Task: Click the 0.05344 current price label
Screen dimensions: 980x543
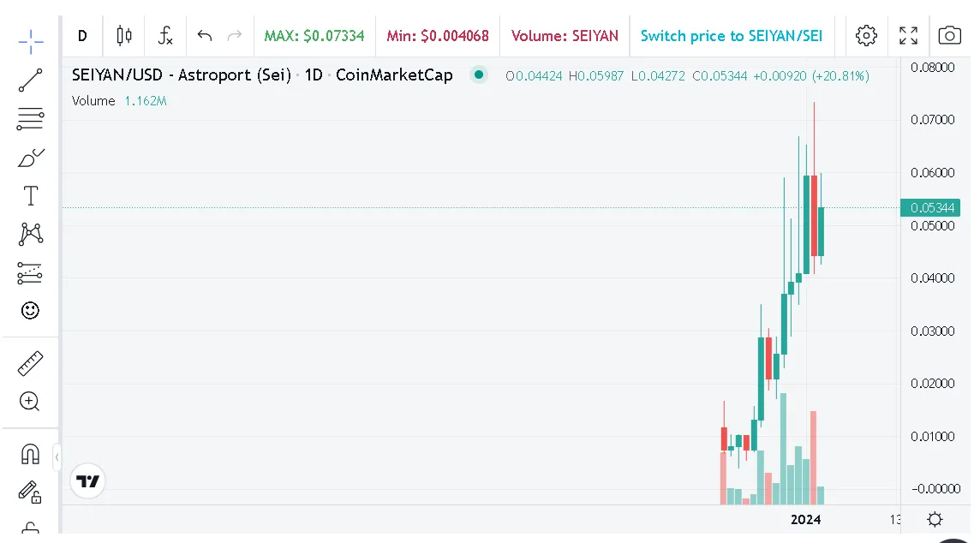Action: pyautogui.click(x=930, y=207)
